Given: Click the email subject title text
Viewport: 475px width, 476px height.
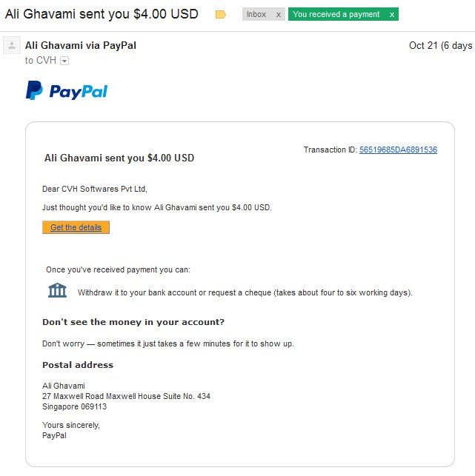Looking at the screenshot, I should [102, 14].
